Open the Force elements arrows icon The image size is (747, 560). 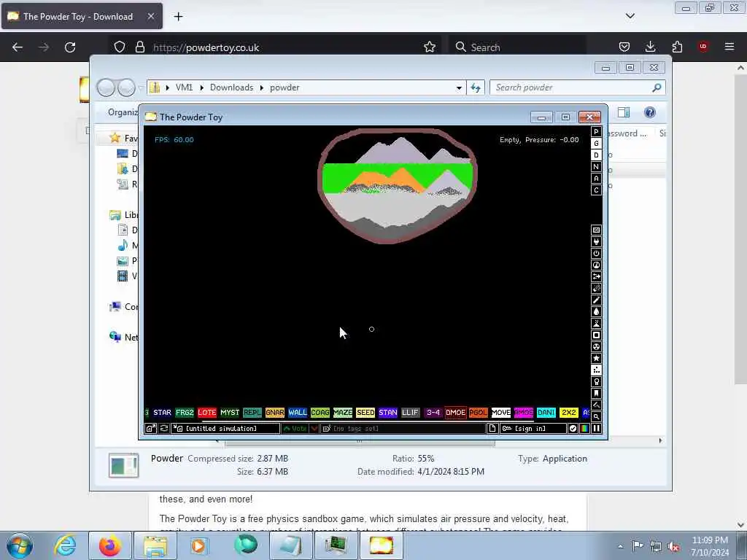click(x=596, y=276)
